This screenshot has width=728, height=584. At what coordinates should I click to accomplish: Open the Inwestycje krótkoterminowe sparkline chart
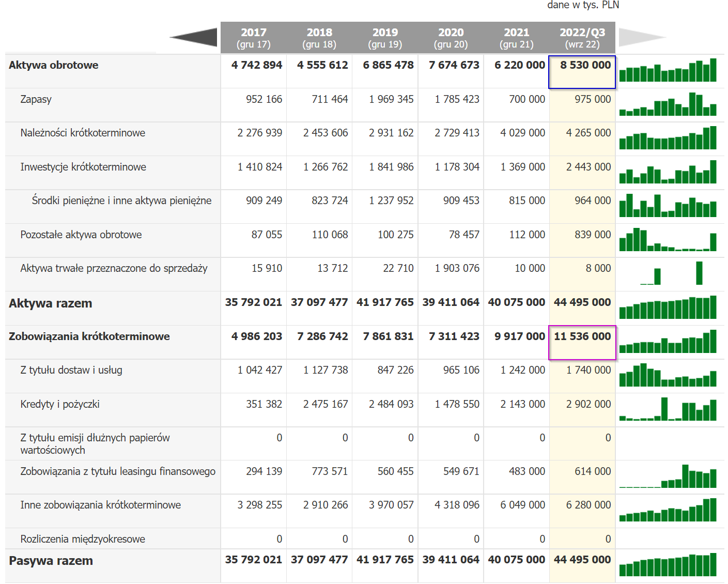668,172
